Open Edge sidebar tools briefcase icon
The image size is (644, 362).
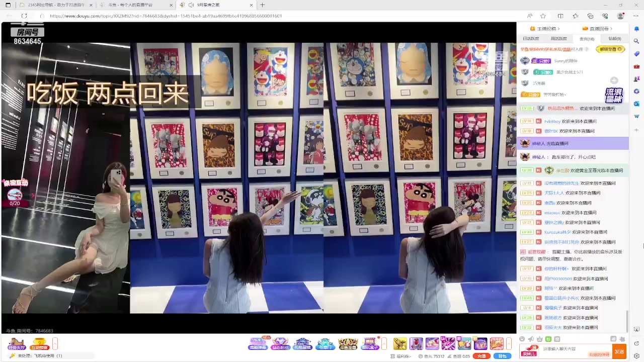[636, 66]
